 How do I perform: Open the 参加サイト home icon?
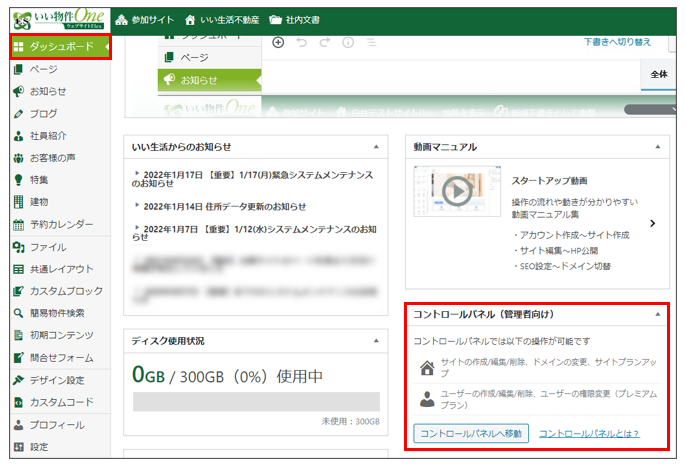[x=122, y=19]
